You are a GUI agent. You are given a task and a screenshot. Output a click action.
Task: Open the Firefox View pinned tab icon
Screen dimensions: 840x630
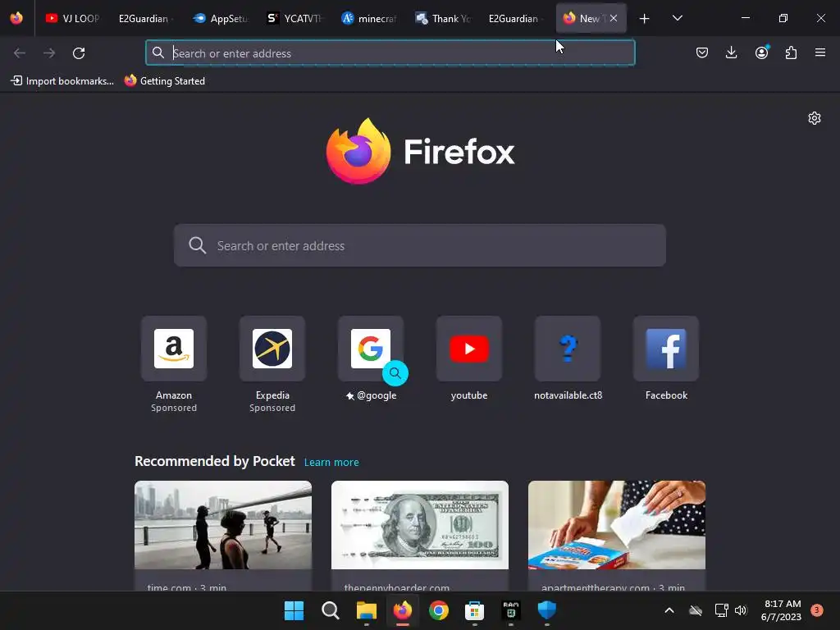tap(16, 18)
